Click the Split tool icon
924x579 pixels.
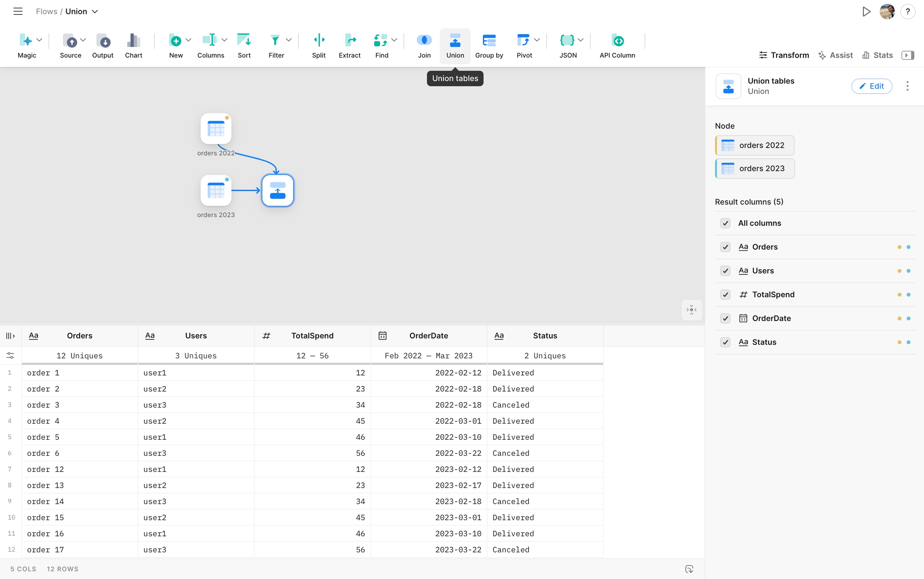319,41
